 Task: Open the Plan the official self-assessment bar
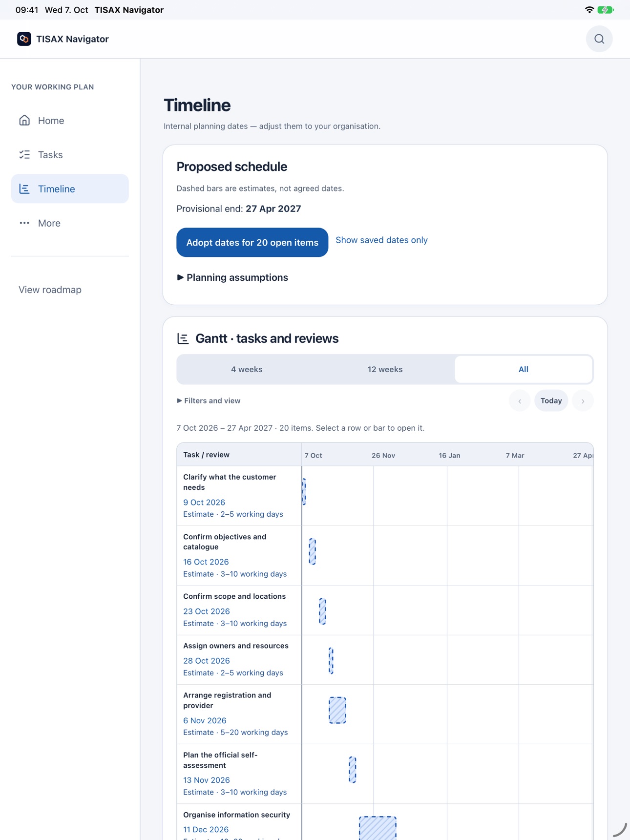353,770
